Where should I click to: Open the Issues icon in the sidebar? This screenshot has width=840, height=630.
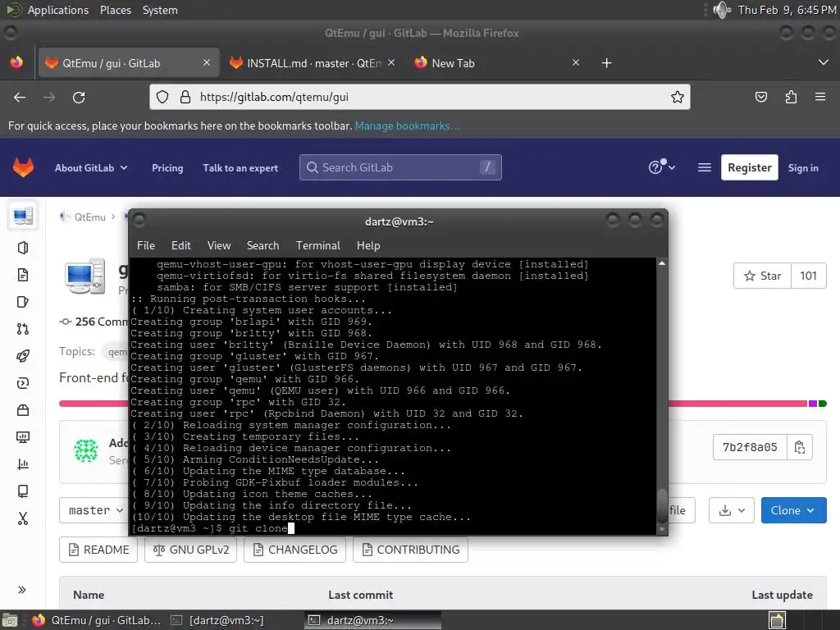tap(22, 275)
